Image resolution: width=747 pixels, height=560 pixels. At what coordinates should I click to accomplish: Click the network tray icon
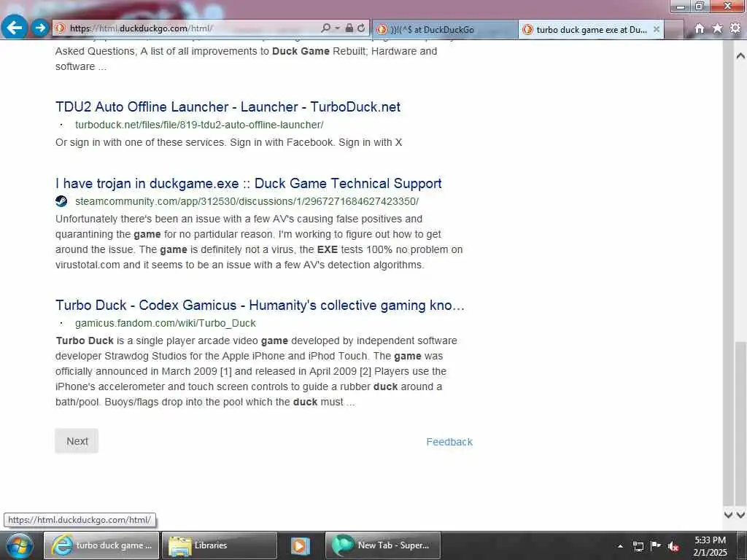(x=638, y=546)
